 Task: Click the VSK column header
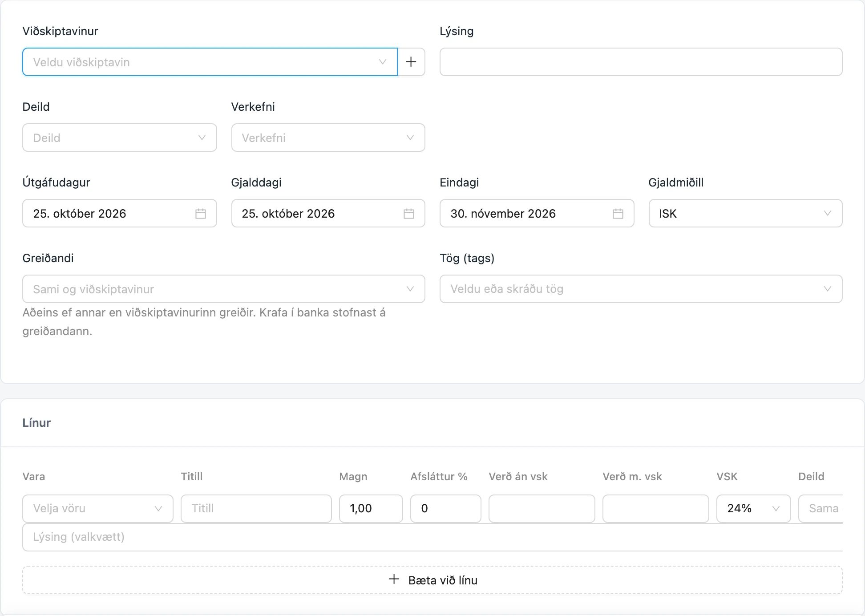(x=727, y=477)
